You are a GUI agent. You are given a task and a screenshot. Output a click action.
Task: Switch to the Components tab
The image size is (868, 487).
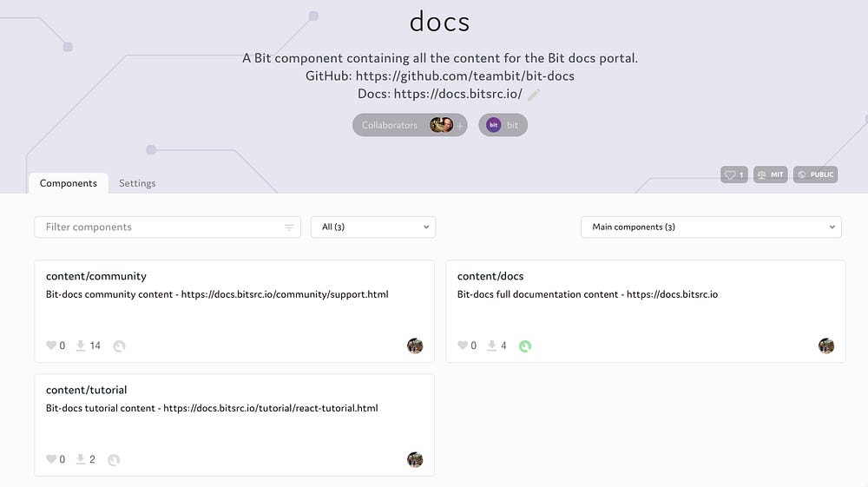click(x=68, y=183)
